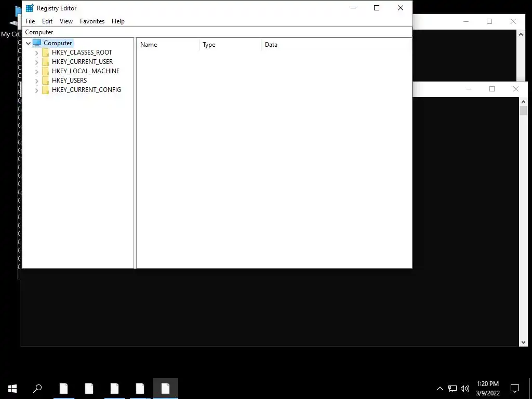Open volume speaker tray icon
Image resolution: width=532 pixels, height=399 pixels.
click(465, 389)
